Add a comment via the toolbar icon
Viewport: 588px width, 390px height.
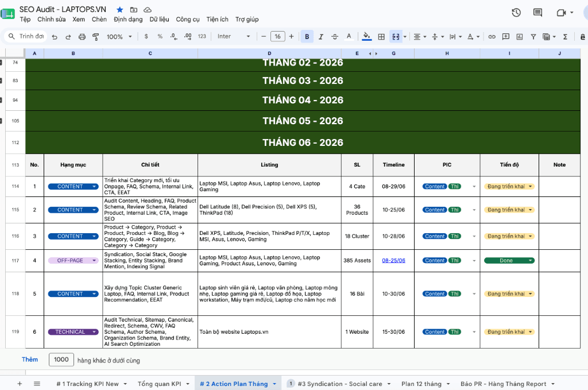point(506,36)
